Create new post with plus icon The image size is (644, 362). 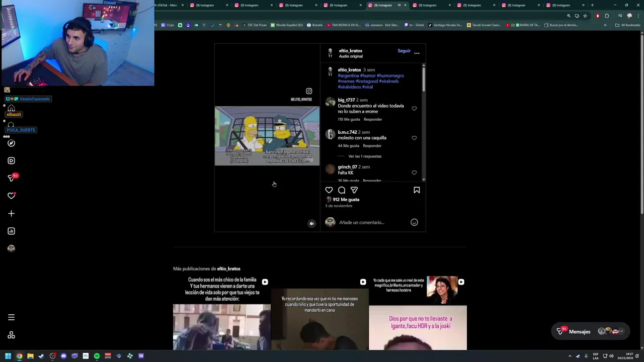[x=11, y=214]
